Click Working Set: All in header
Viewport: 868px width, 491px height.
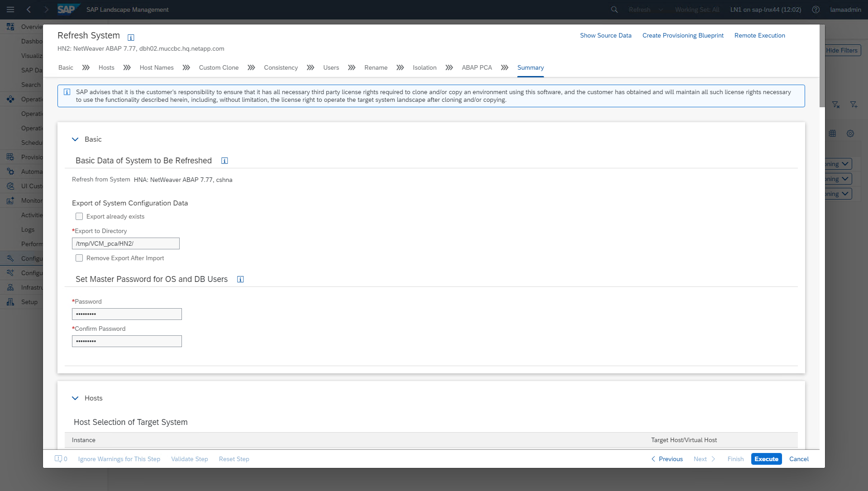(697, 10)
